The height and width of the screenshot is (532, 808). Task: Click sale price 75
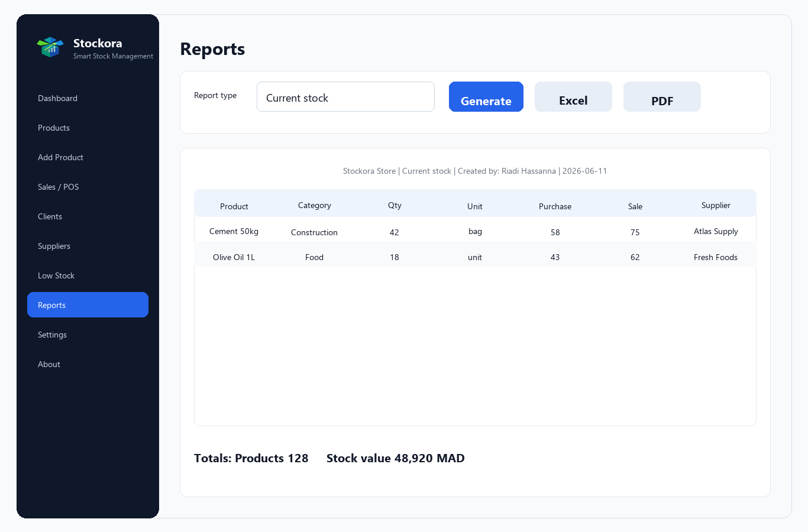(x=635, y=232)
